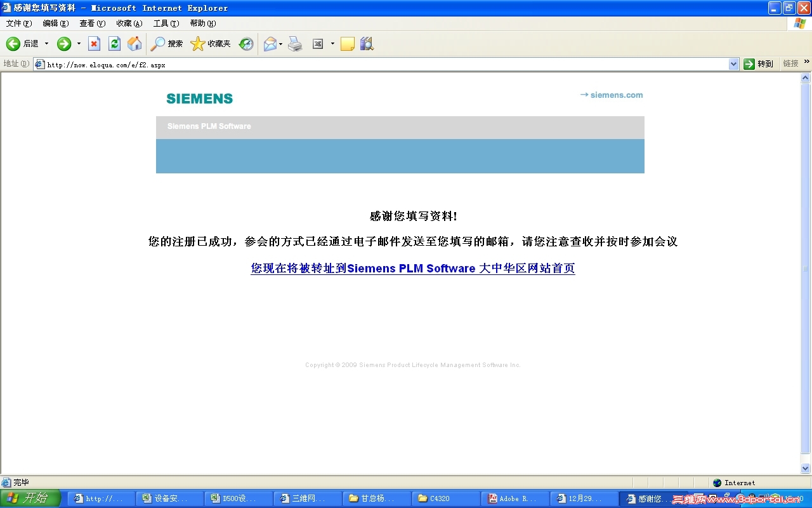The width and height of the screenshot is (812, 508).
Task: Open the Favorites (收藏夹) star button
Action: (211, 44)
